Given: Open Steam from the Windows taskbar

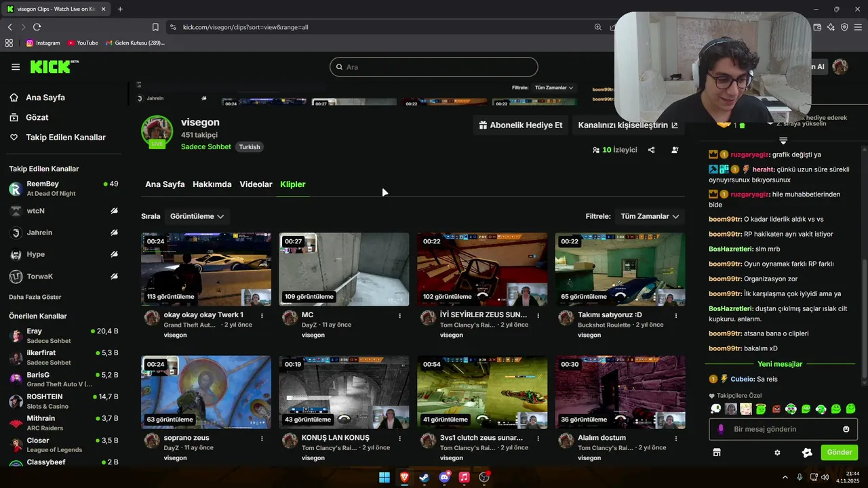Looking at the screenshot, I should click(424, 477).
